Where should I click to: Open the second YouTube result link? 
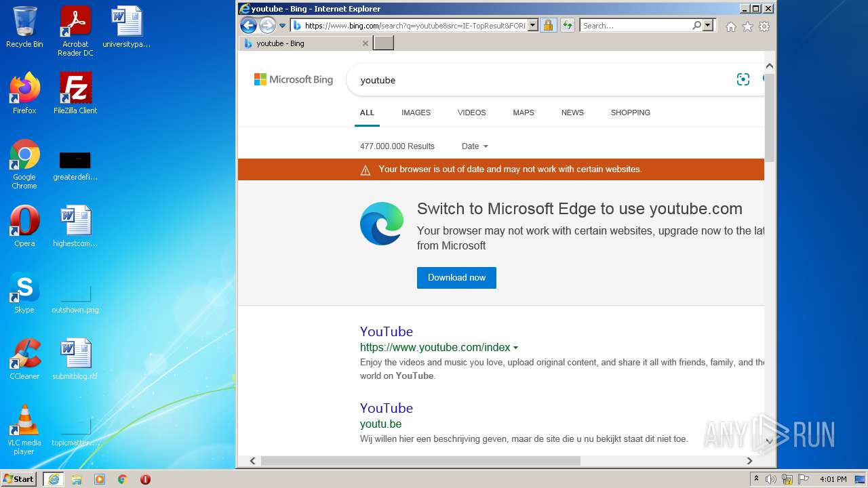387,408
